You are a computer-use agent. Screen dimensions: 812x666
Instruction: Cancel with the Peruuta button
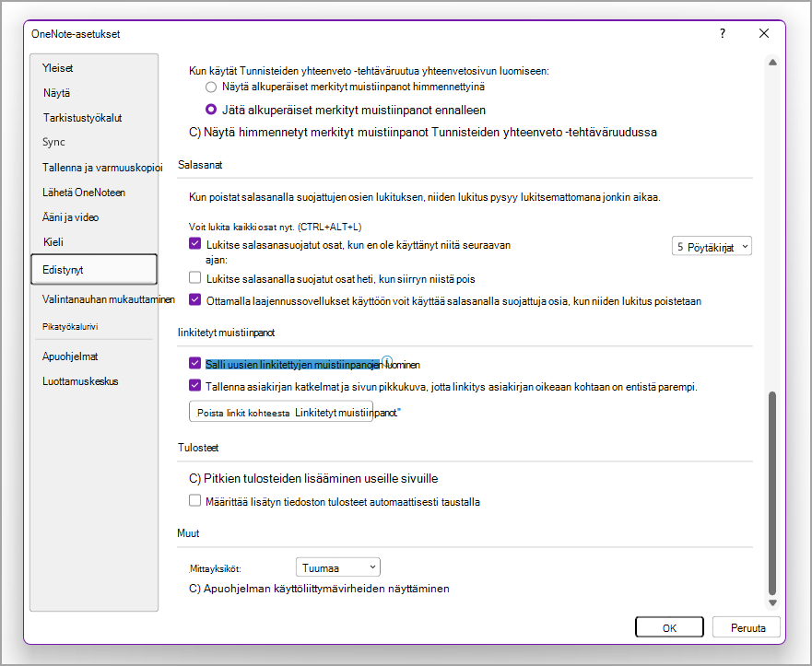747,627
